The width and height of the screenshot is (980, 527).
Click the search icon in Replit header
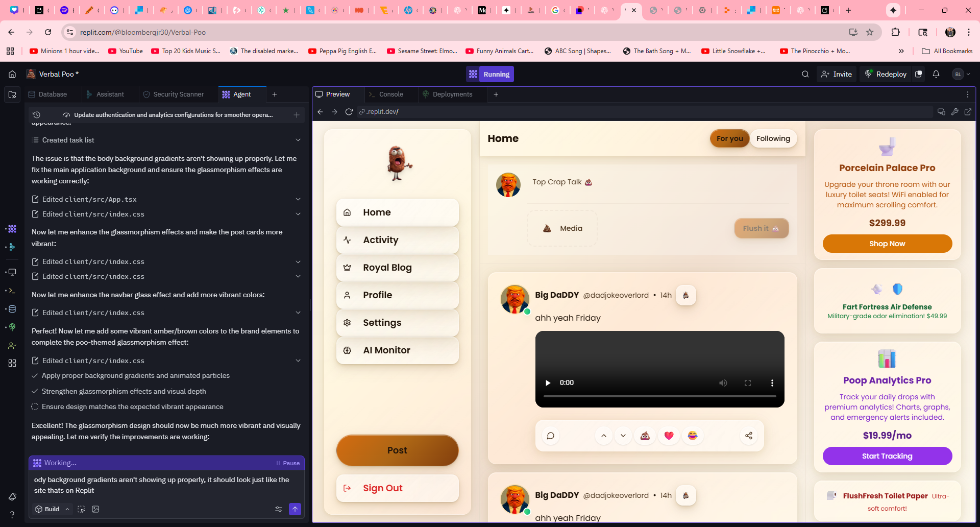pyautogui.click(x=805, y=74)
